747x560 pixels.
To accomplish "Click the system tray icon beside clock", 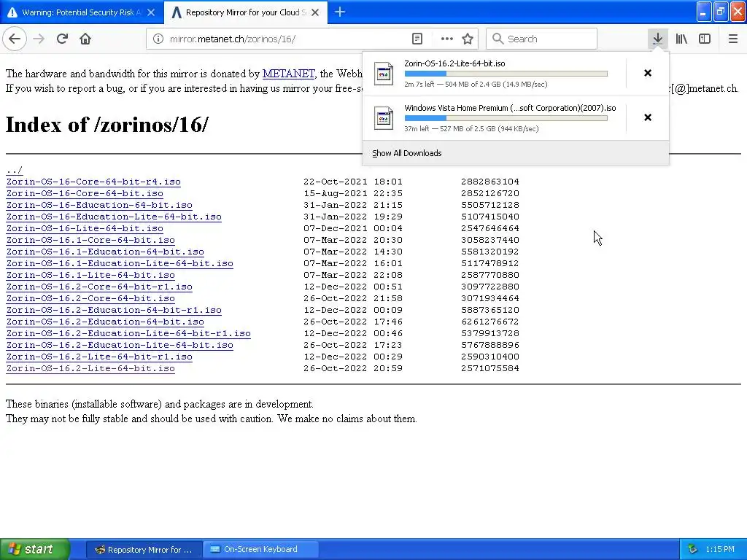I will click(692, 550).
